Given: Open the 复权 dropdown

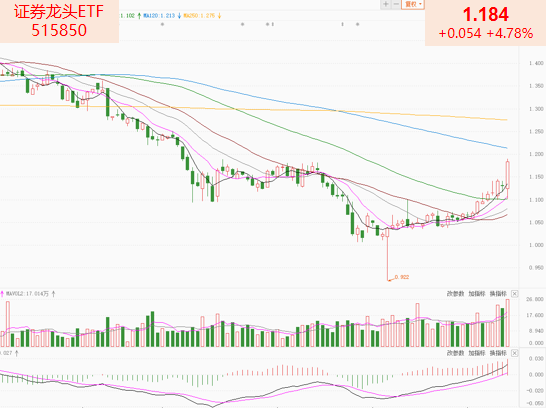Looking at the screenshot, I should (413, 4).
